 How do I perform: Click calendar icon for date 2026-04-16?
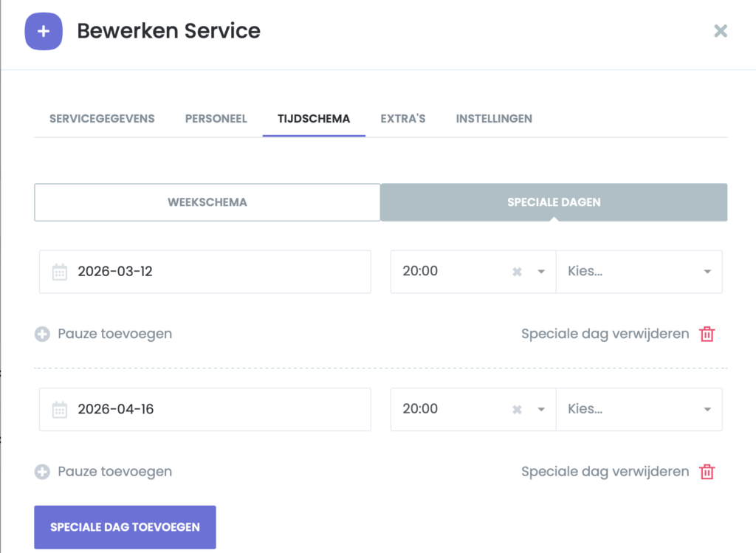click(x=60, y=409)
